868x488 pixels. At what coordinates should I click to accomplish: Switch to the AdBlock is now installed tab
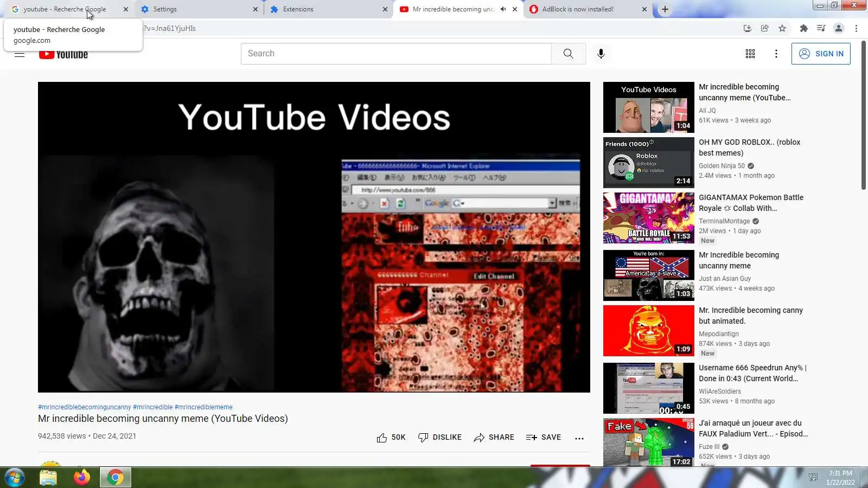[588, 9]
